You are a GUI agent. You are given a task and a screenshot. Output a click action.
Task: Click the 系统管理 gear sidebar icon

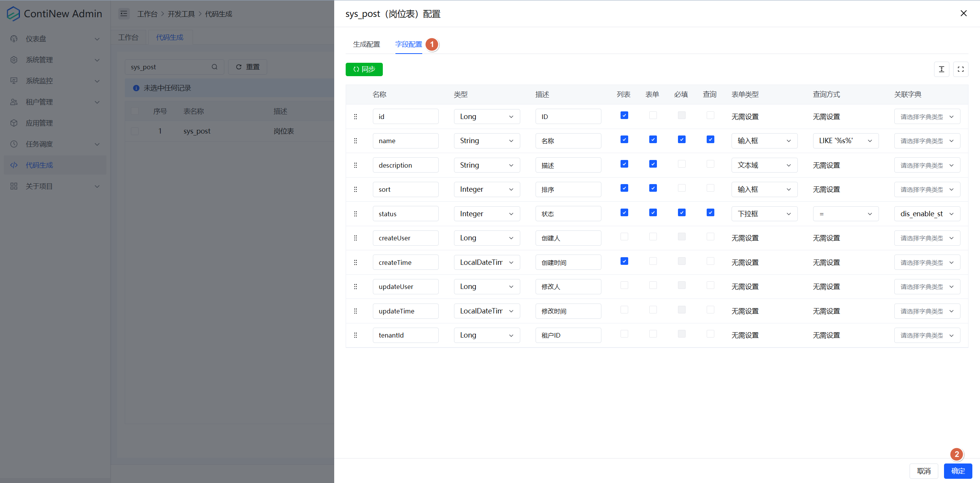coord(14,60)
